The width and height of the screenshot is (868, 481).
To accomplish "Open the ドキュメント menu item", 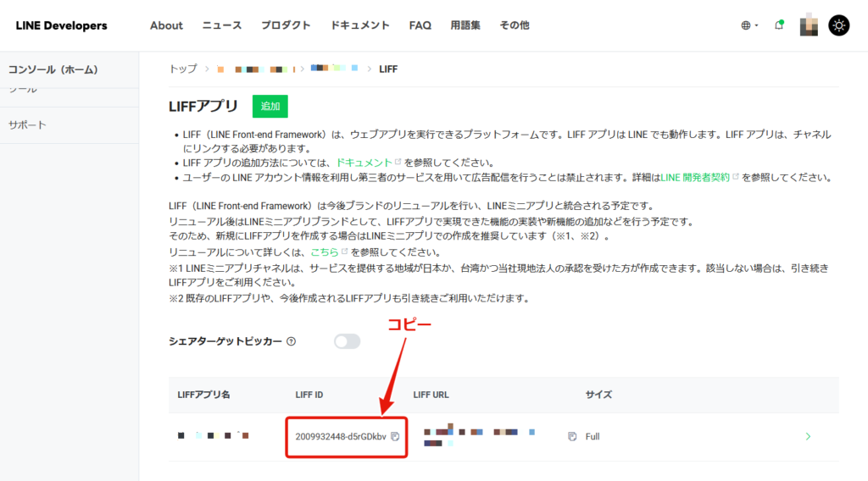I will pyautogui.click(x=359, y=25).
